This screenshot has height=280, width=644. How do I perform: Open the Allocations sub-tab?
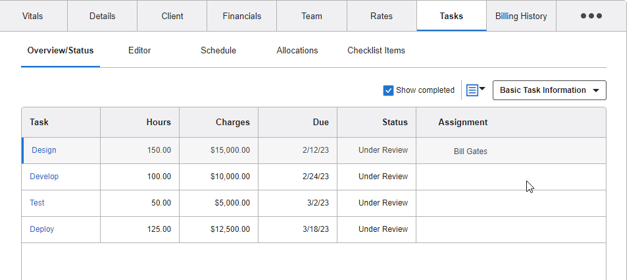[297, 50]
